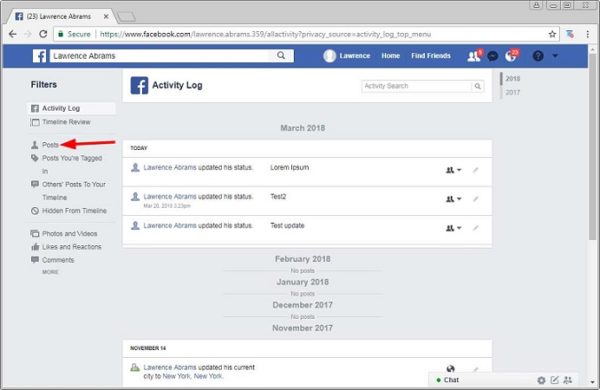Edit the Test update post pencil icon
This screenshot has width=600, height=390.
coord(475,228)
